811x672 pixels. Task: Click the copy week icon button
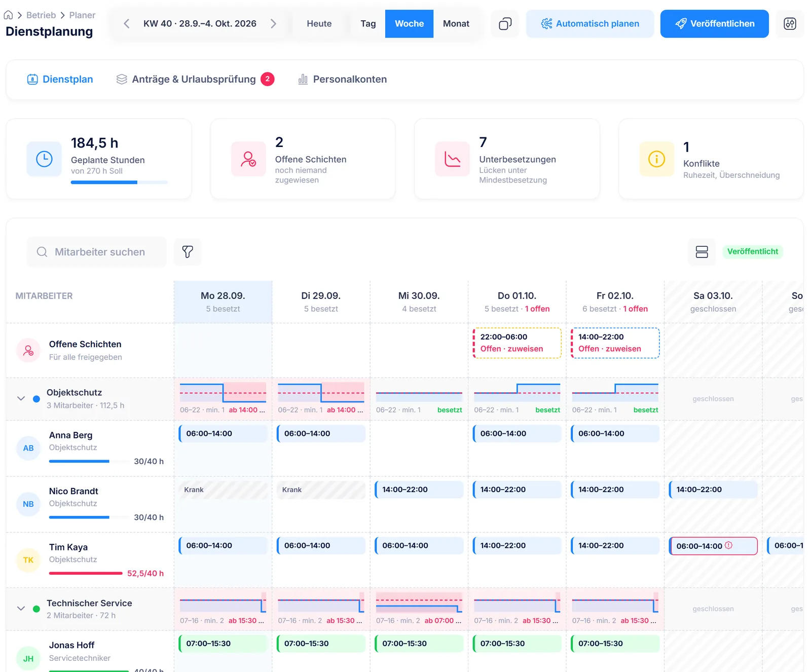point(505,24)
